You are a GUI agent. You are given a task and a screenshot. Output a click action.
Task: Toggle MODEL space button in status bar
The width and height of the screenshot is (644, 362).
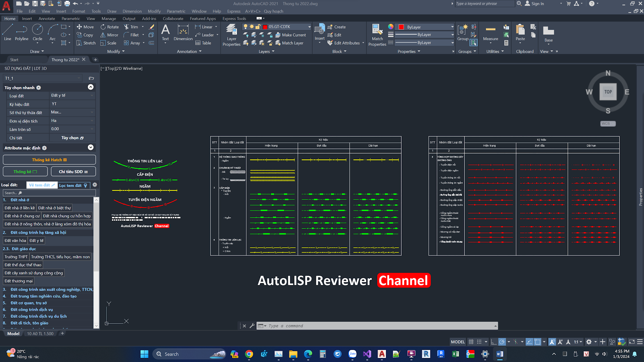point(458,342)
